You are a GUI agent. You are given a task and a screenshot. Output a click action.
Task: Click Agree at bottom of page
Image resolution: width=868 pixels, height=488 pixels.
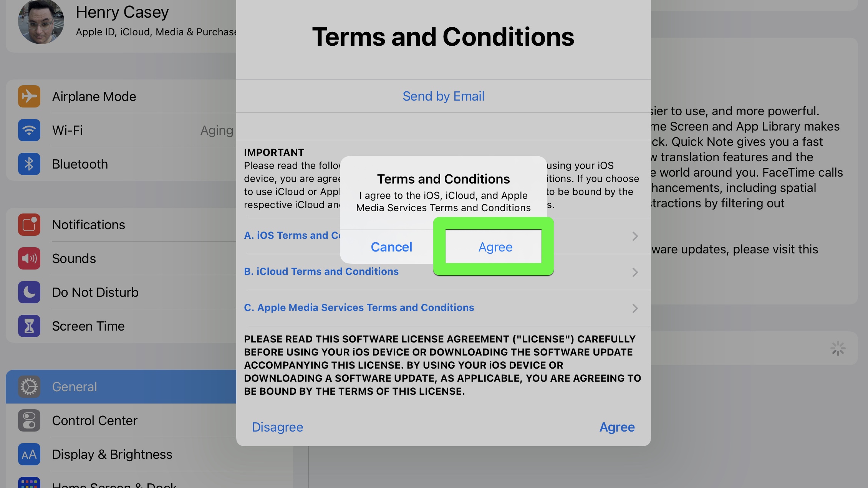point(617,427)
